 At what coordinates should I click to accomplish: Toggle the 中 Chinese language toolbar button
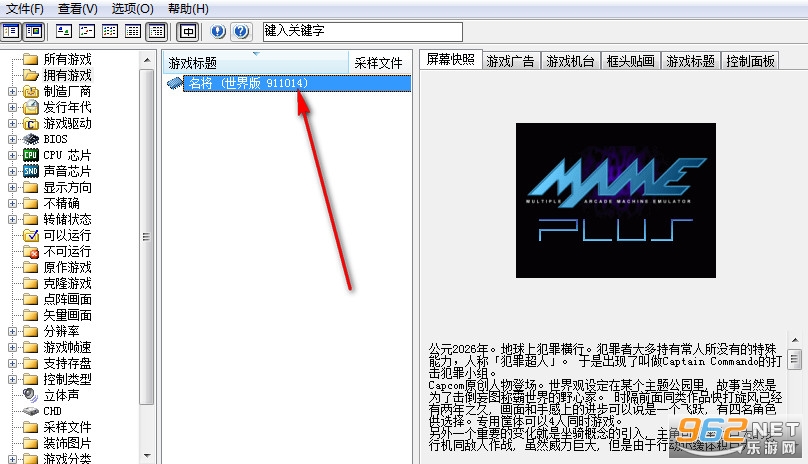(x=188, y=32)
